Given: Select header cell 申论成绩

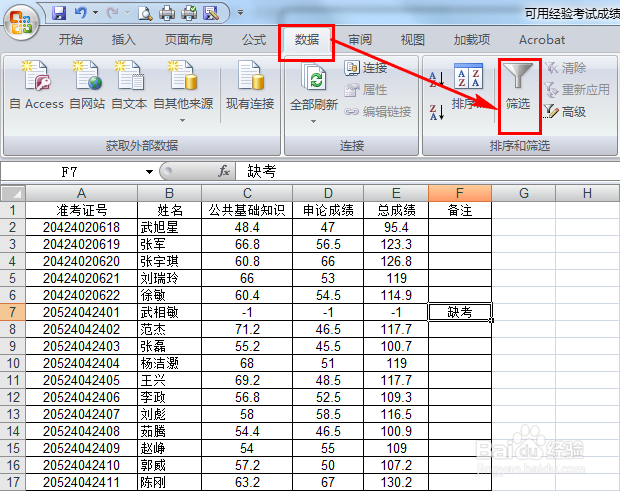Looking at the screenshot, I should 328,210.
